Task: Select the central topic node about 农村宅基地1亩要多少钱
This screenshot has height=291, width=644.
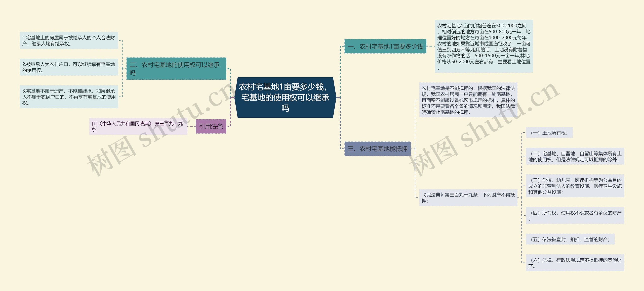Action: 285,98
